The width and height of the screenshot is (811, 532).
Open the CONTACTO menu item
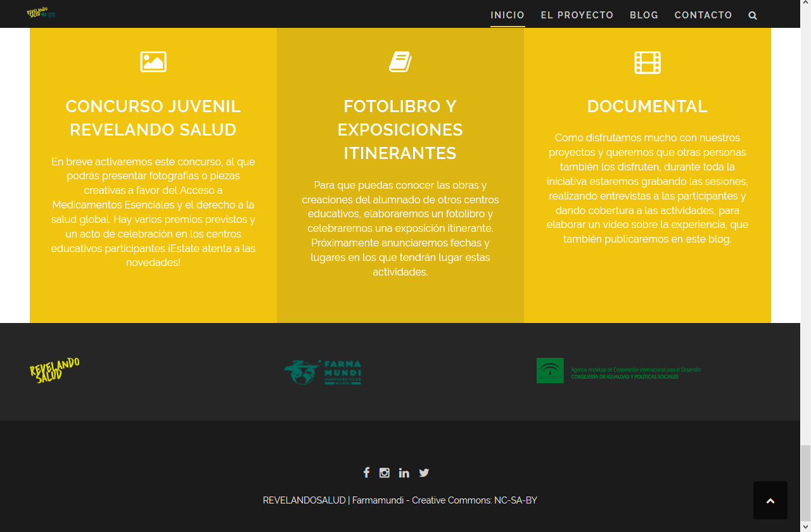pos(703,15)
